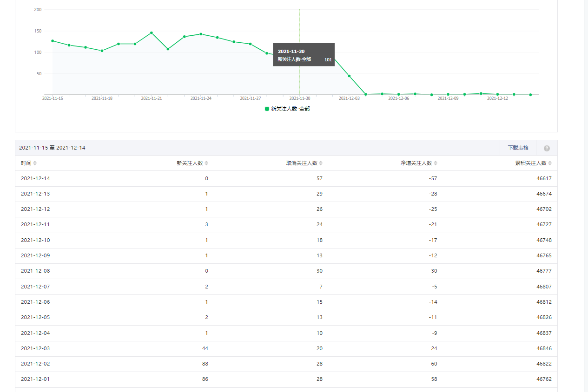The image size is (588, 392).
Task: Click the date range 2021-11-15 至 2021-12-14 label
Action: tap(52, 148)
